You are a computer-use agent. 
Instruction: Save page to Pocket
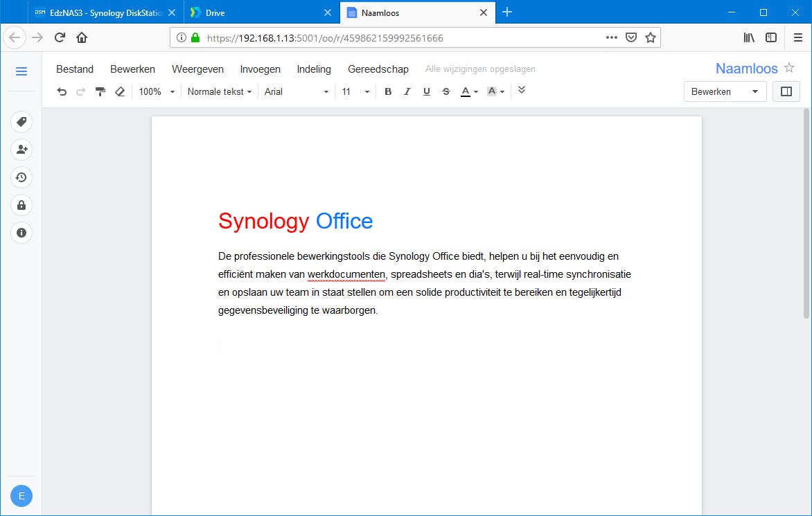630,37
